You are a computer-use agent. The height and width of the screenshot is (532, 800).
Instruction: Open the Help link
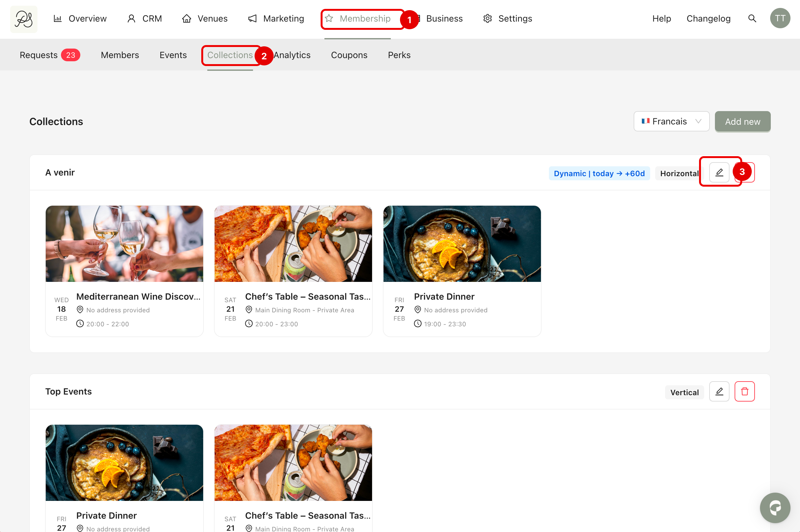coord(661,18)
